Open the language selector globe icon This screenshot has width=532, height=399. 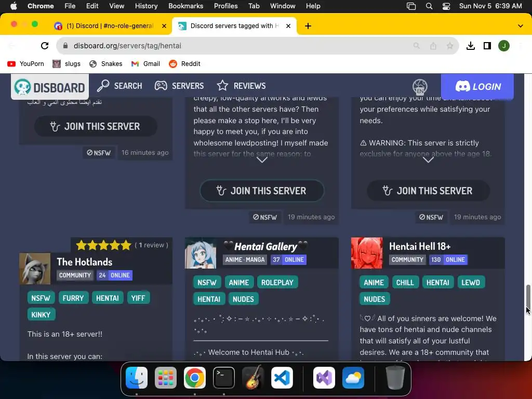tap(420, 86)
